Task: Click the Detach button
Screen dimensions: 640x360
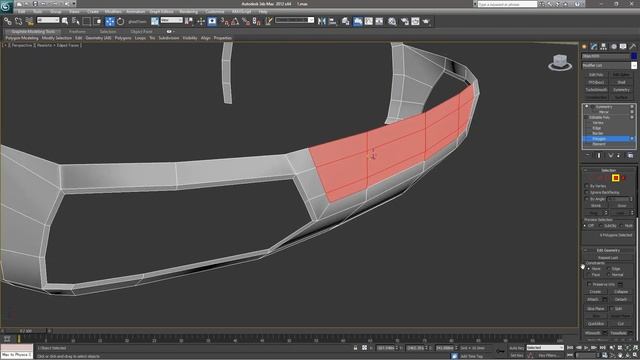Action: (x=621, y=300)
